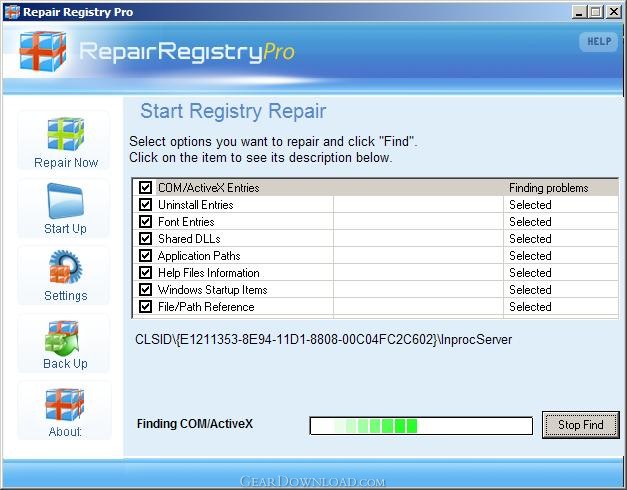Open the Repair Now section icon

tap(66, 134)
